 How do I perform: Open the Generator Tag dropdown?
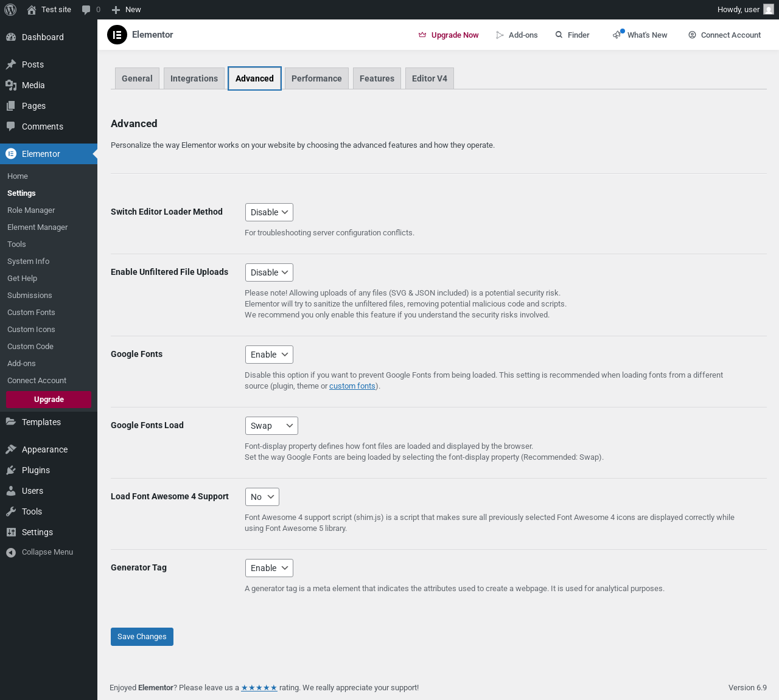click(269, 568)
